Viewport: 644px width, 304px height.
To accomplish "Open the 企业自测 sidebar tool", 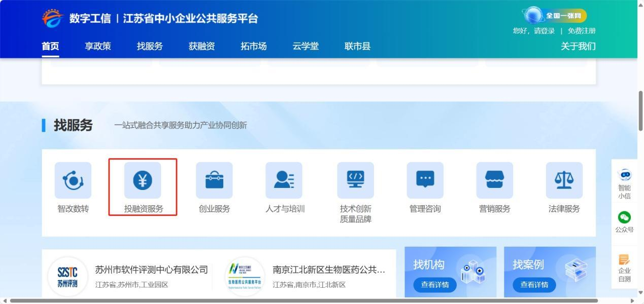I will point(624,268).
